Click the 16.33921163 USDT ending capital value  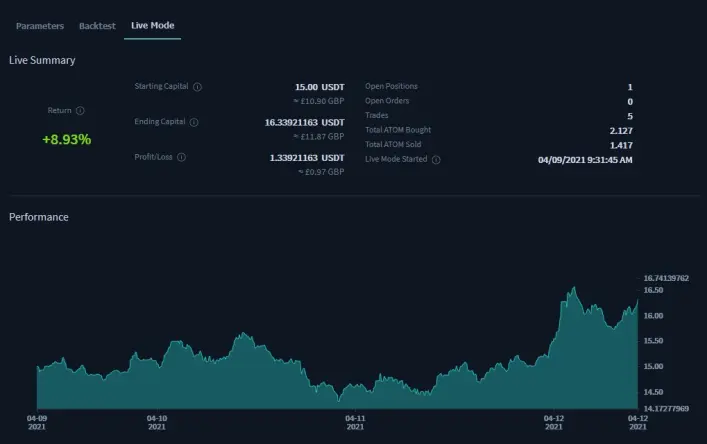[x=304, y=123]
